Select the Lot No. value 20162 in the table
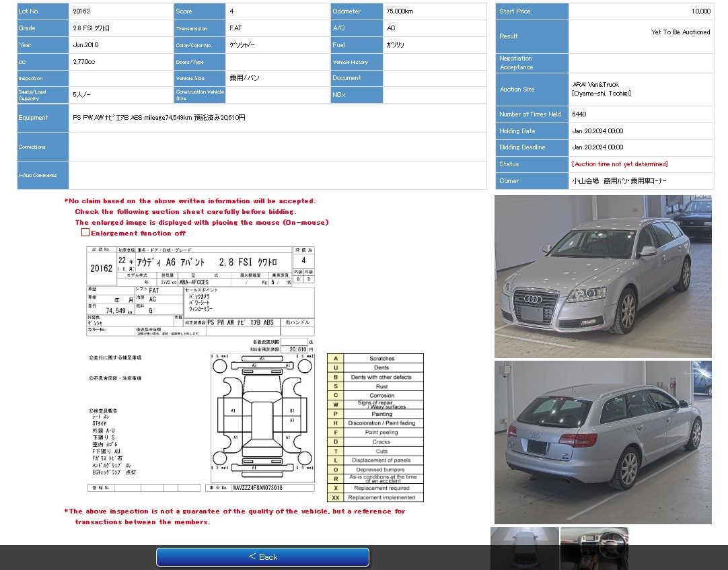The width and height of the screenshot is (728, 570). coord(81,11)
